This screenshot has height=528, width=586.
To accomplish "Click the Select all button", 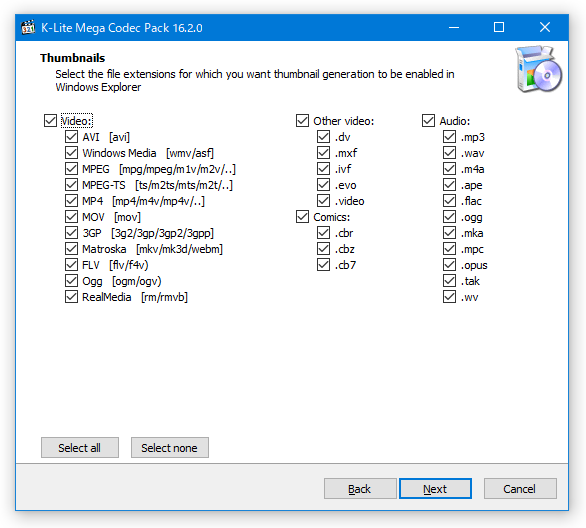I will [x=80, y=448].
